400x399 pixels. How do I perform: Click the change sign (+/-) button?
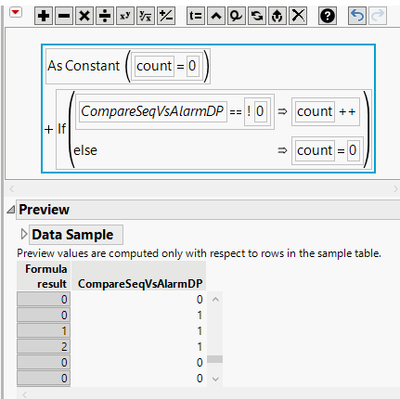166,16
